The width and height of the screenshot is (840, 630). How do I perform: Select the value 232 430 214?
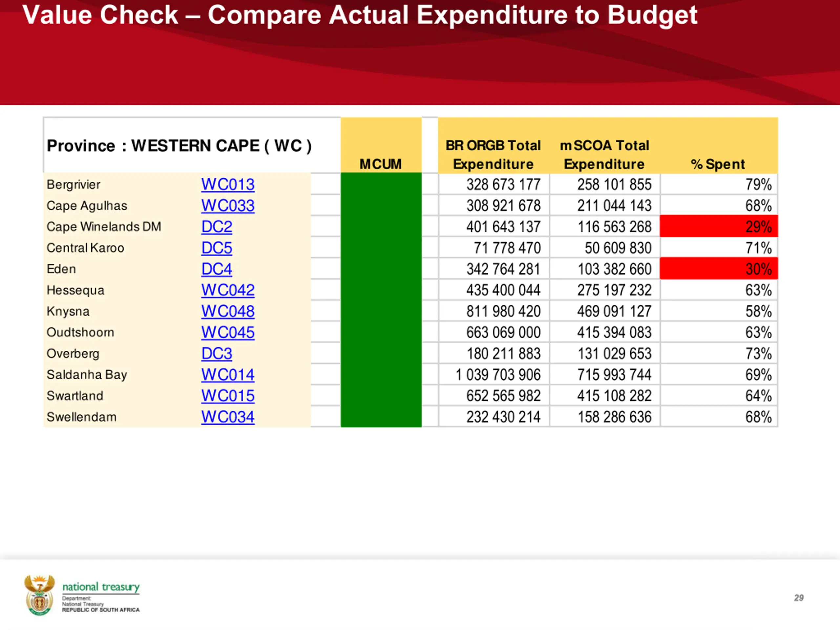coord(504,417)
